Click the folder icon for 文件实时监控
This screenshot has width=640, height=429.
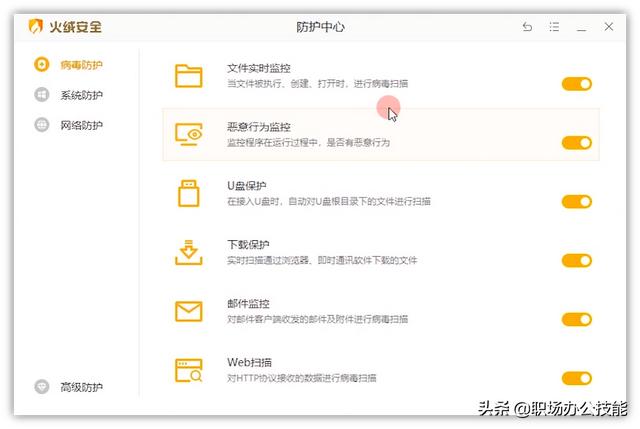point(189,76)
